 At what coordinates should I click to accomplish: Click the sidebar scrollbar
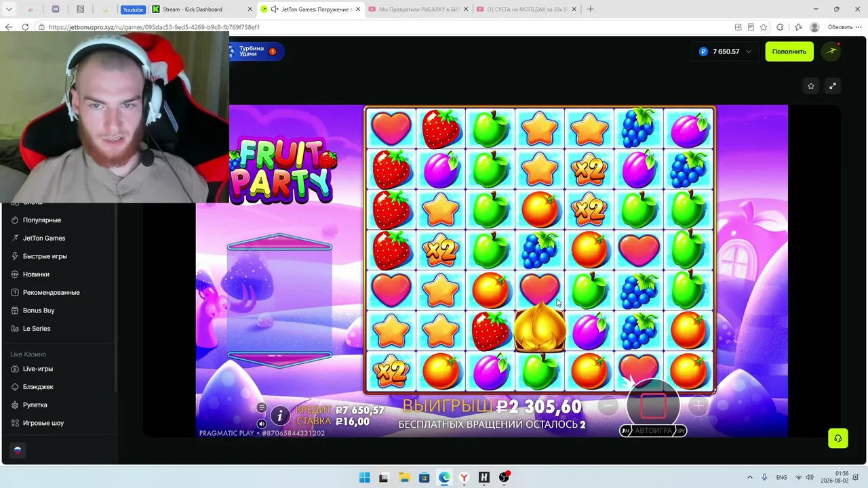tap(115, 298)
